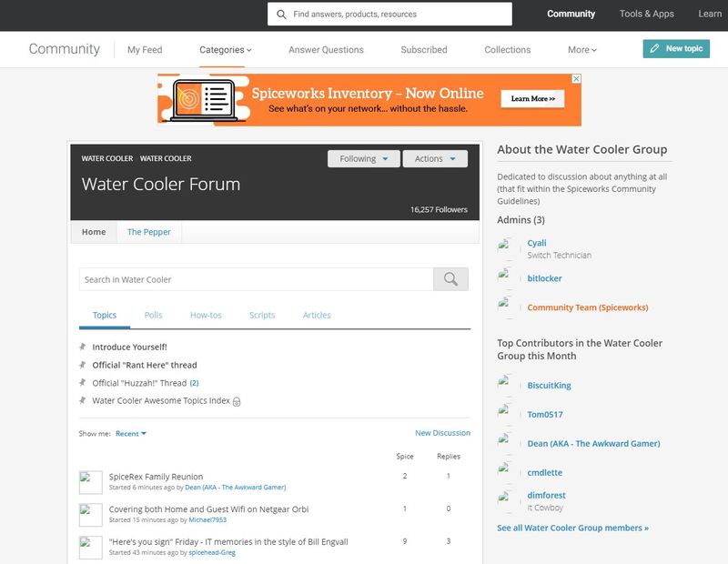Screen dimensions: 728x564
Task: Open the Actions dropdown
Action: pos(434,158)
